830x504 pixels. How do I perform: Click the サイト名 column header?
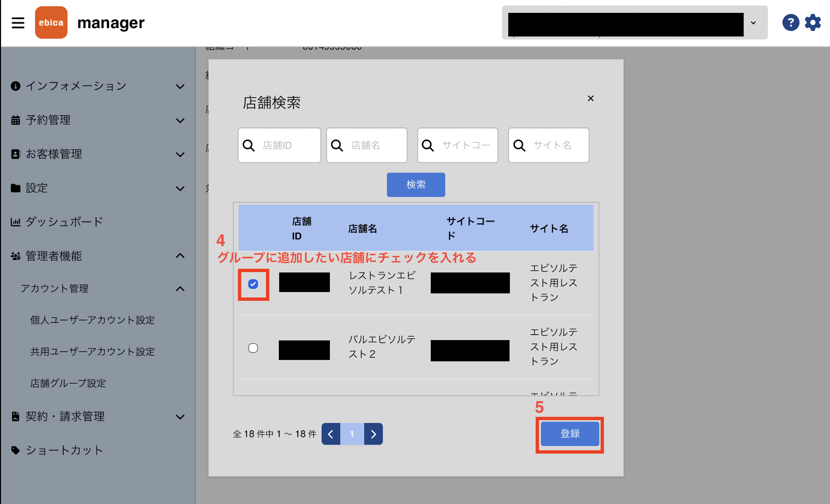[549, 229]
